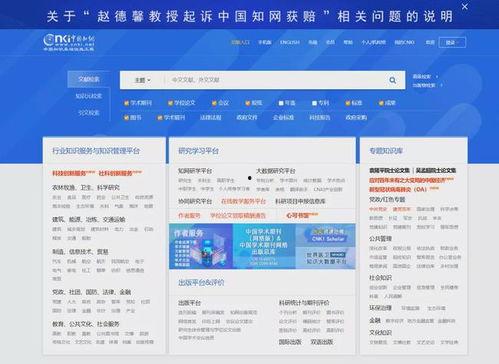This screenshot has width=499, height=364.
Task: Click 社会知识 heading
Action: coord(380,278)
